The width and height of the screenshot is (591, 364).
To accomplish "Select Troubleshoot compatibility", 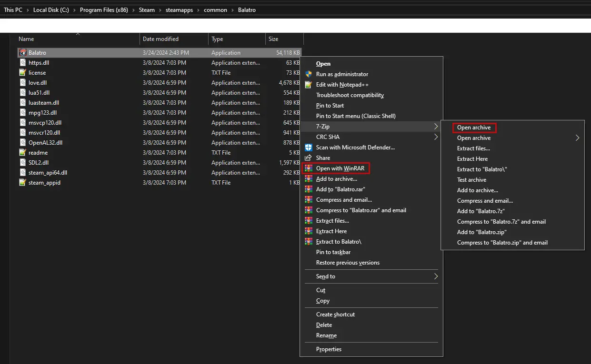I will pyautogui.click(x=350, y=95).
